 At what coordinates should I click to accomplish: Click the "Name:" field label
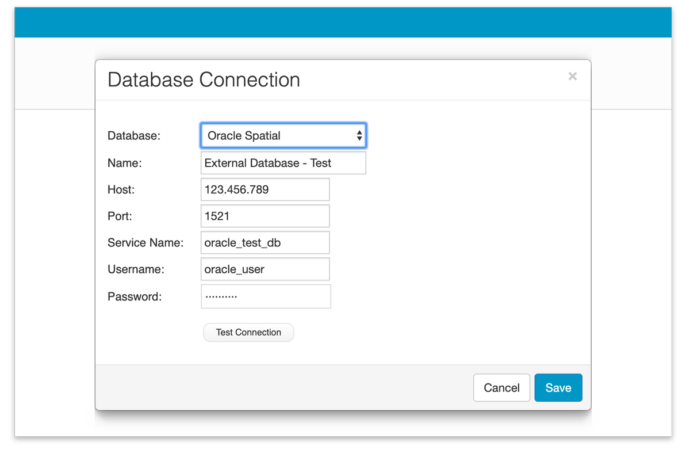125,163
